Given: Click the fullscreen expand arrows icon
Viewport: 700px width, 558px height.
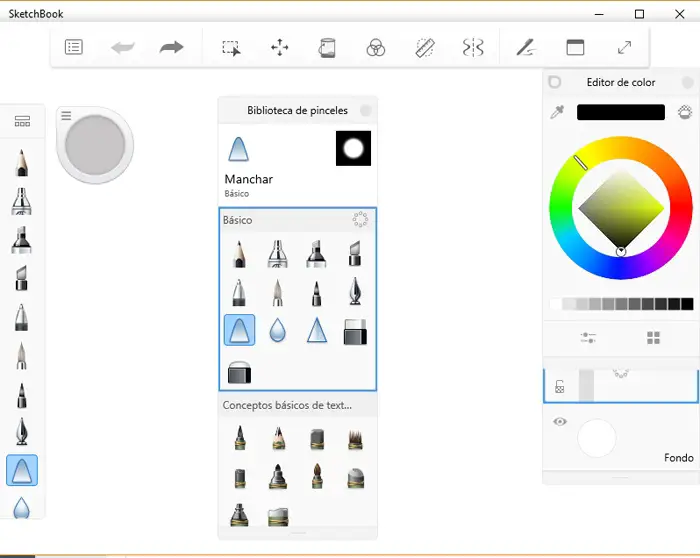Looking at the screenshot, I should coord(624,47).
